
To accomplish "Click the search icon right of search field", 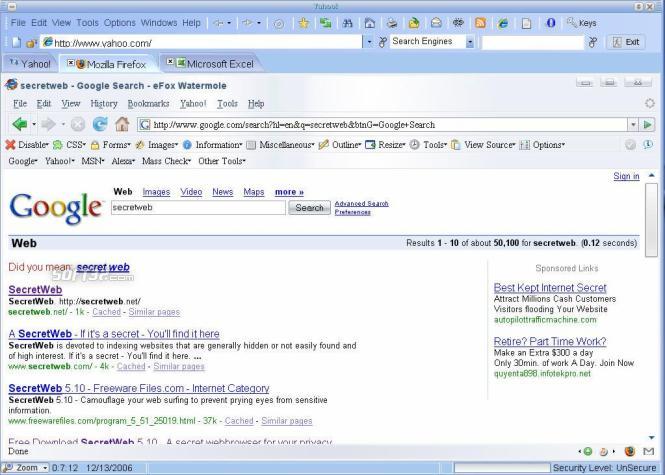I will (x=593, y=42).
